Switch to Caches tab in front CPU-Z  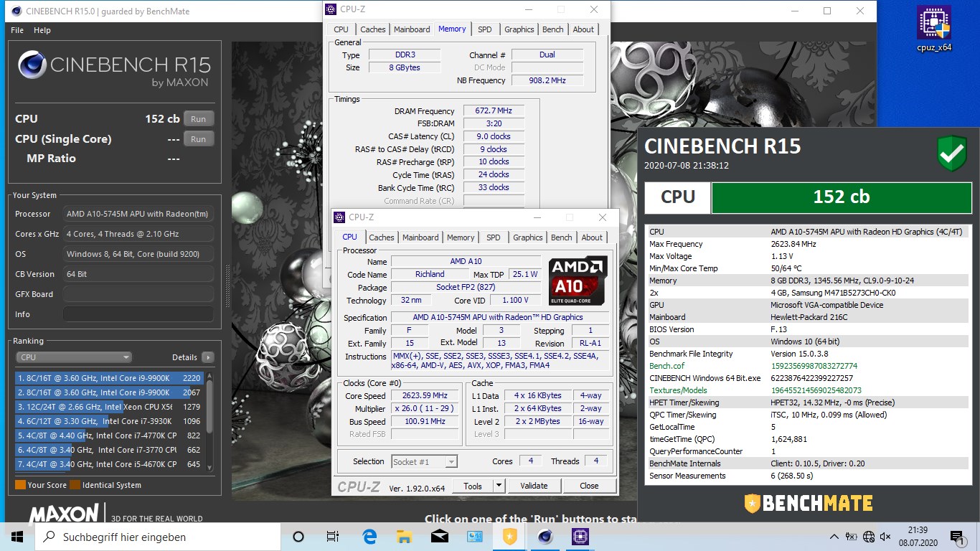pos(382,237)
